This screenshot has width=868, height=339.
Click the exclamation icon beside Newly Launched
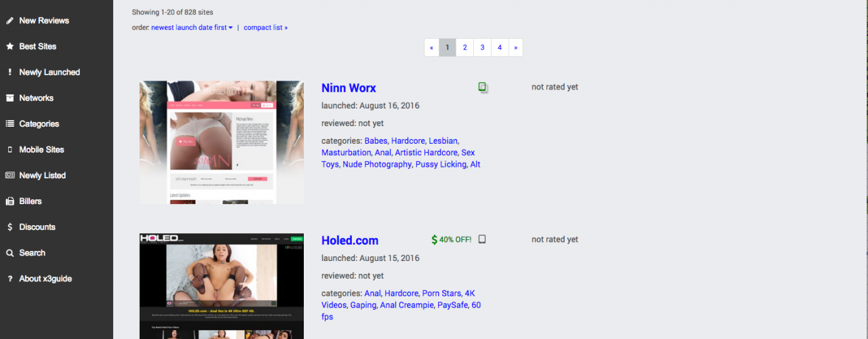click(9, 72)
